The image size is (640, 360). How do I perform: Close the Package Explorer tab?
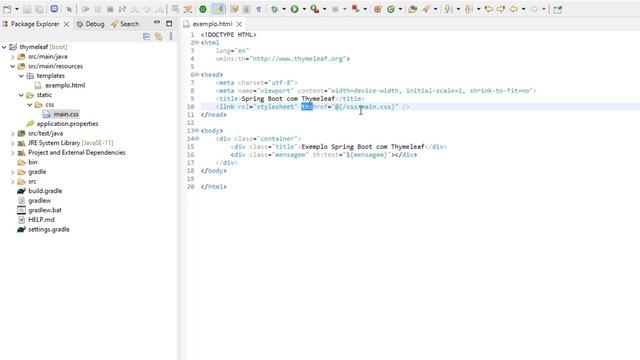tap(66, 24)
